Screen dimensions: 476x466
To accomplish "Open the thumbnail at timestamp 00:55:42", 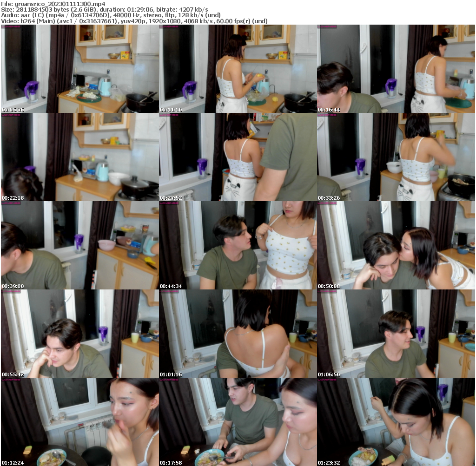I will (79, 333).
